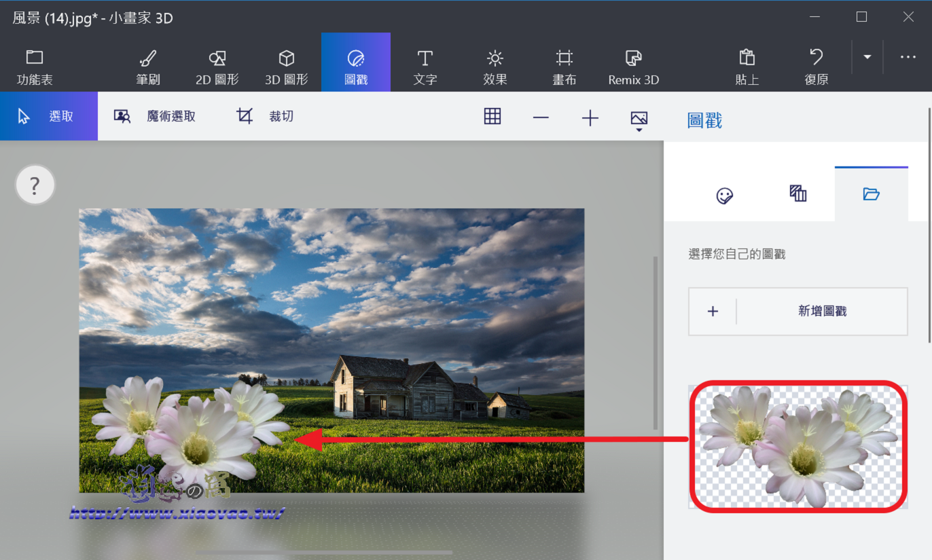Image resolution: width=932 pixels, height=560 pixels.
Task: Switch to the textures tab
Action: click(798, 194)
